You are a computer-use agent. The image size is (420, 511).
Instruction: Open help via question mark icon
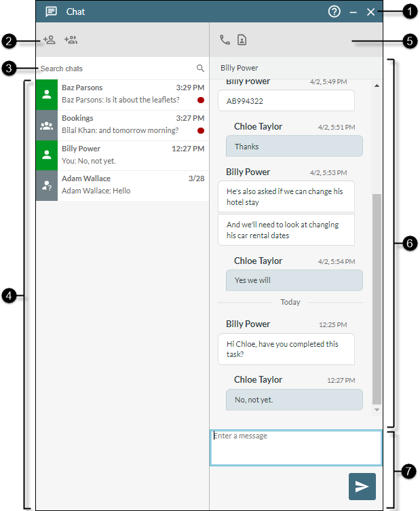pos(334,12)
